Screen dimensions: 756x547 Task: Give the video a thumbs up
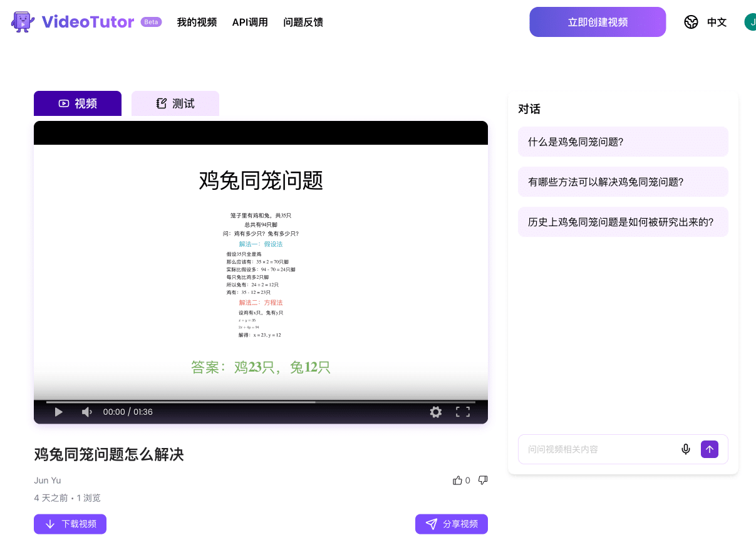click(x=458, y=479)
